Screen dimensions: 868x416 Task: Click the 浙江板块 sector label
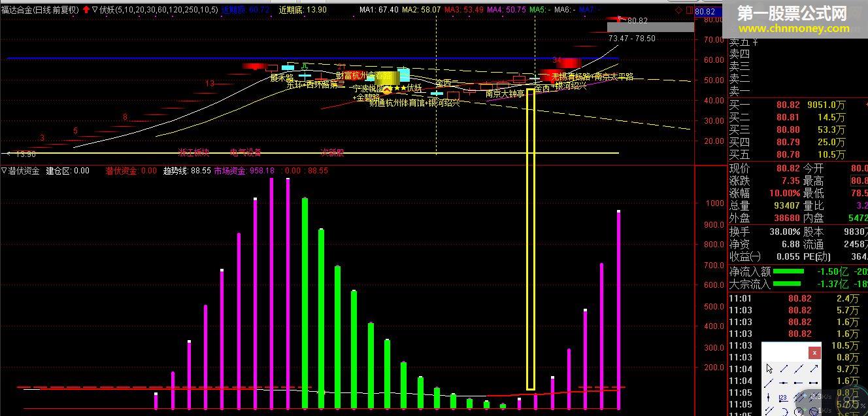tap(194, 152)
